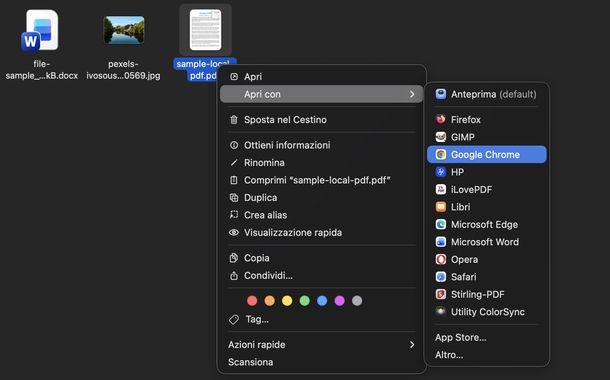Choose Scansiona from context menu
This screenshot has height=380, width=610.
click(x=251, y=362)
